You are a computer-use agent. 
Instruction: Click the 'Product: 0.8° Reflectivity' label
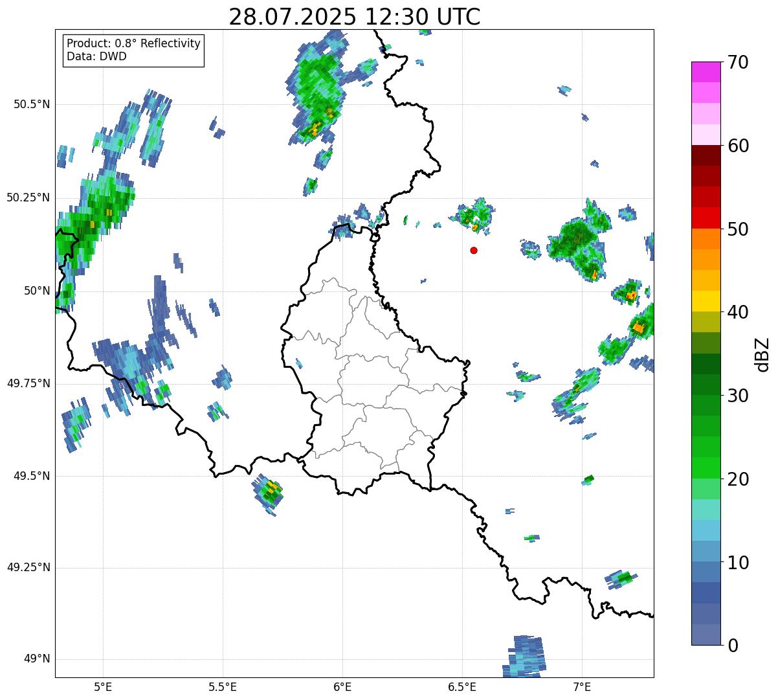(134, 43)
